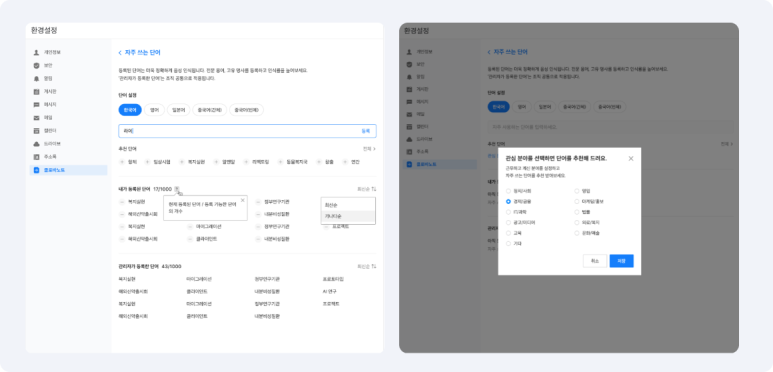The width and height of the screenshot is (773, 372).
Task: Open 주소록 item in undimmed sidebar
Action: point(68,157)
